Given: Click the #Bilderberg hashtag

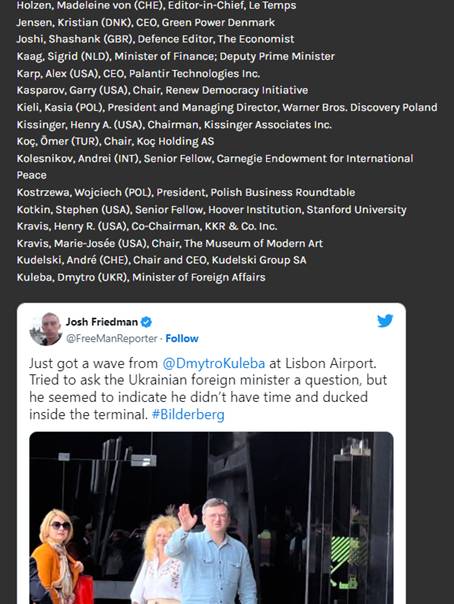Looking at the screenshot, I should [188, 414].
